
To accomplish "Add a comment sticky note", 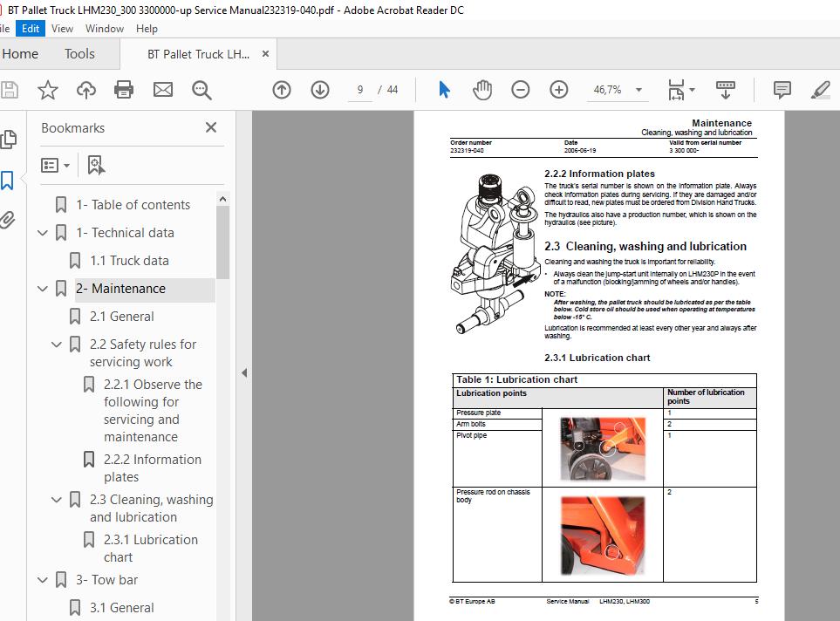I will tap(782, 90).
